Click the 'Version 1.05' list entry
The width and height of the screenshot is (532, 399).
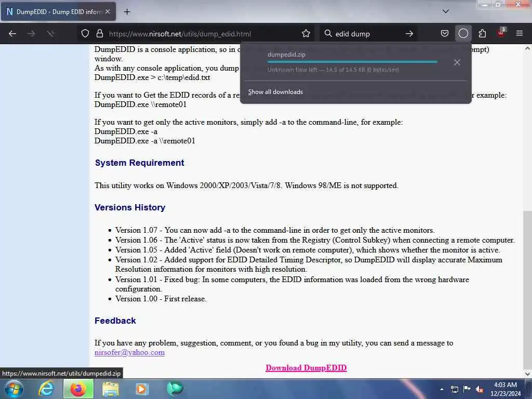click(308, 250)
